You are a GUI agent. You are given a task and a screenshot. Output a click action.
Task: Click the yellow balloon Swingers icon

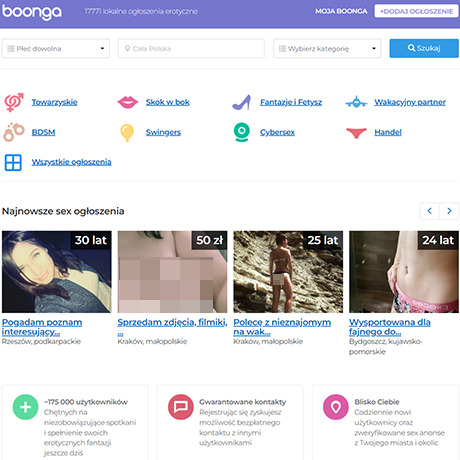127,133
